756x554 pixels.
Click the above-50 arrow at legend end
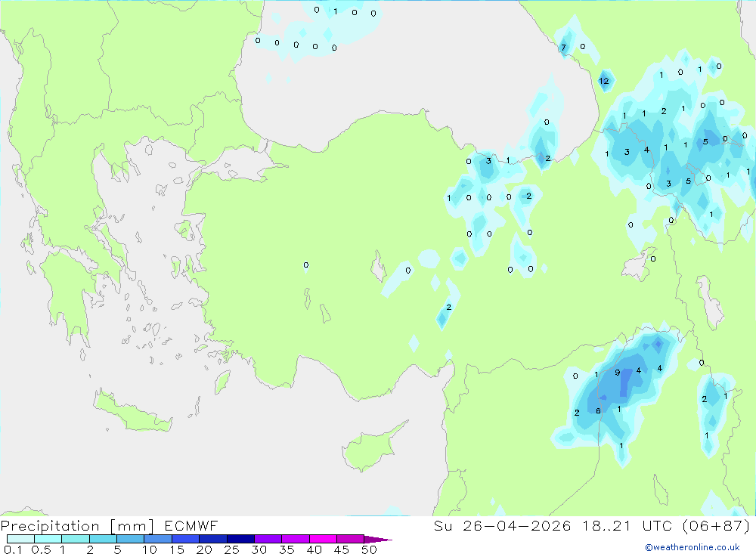[x=378, y=539]
